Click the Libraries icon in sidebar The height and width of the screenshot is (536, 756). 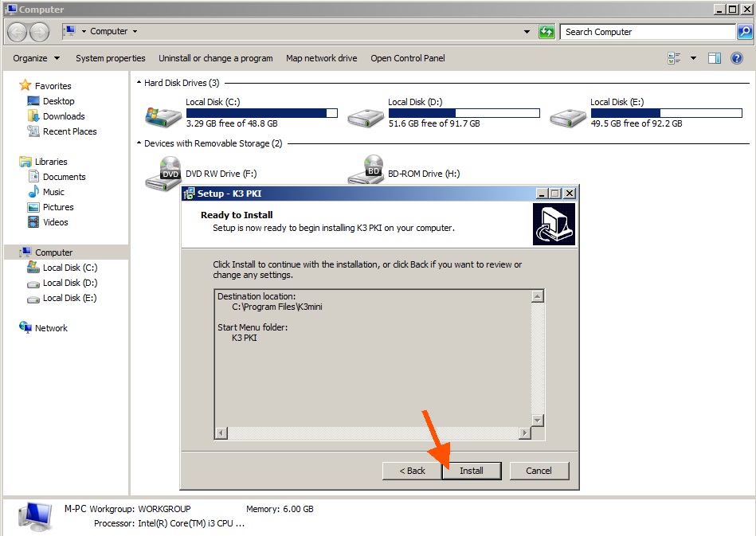coord(25,162)
